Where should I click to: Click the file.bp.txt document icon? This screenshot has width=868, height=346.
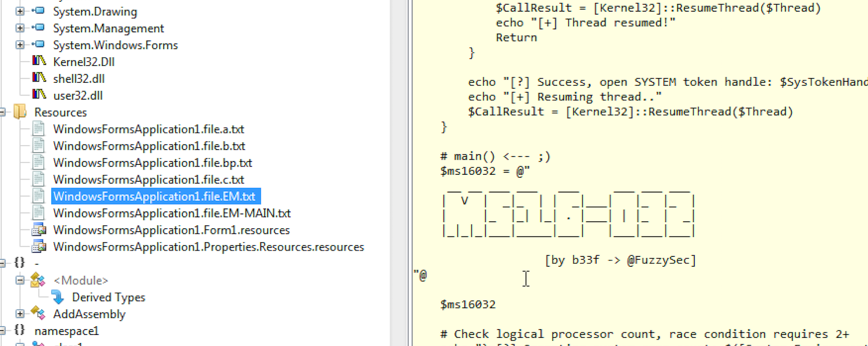coord(38,163)
